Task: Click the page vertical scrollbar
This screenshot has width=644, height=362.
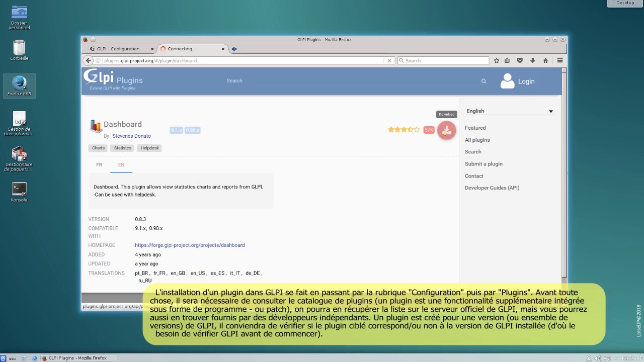Action: pyautogui.click(x=564, y=173)
